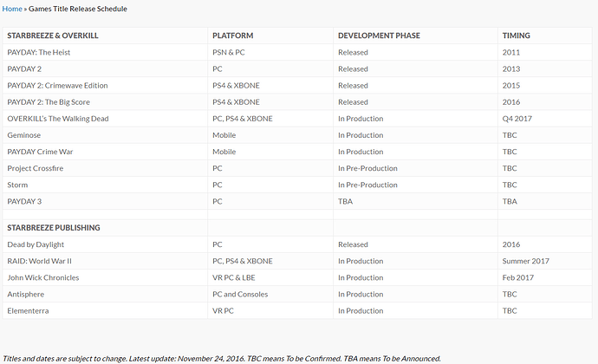Click the STARBREEZE PUBLISHING section header
598x364 pixels.
tap(54, 228)
